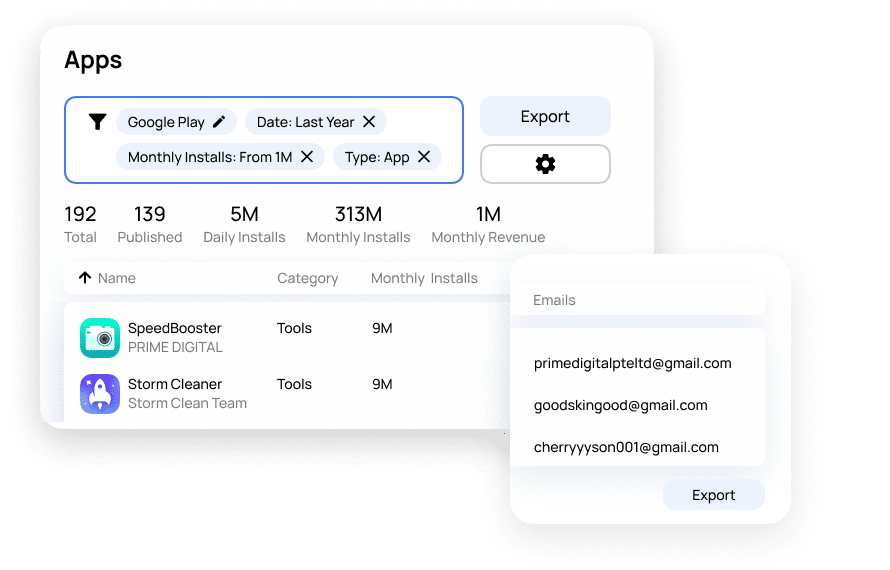Edit the Google Play filter pencil icon
The image size is (890, 570).
220,122
